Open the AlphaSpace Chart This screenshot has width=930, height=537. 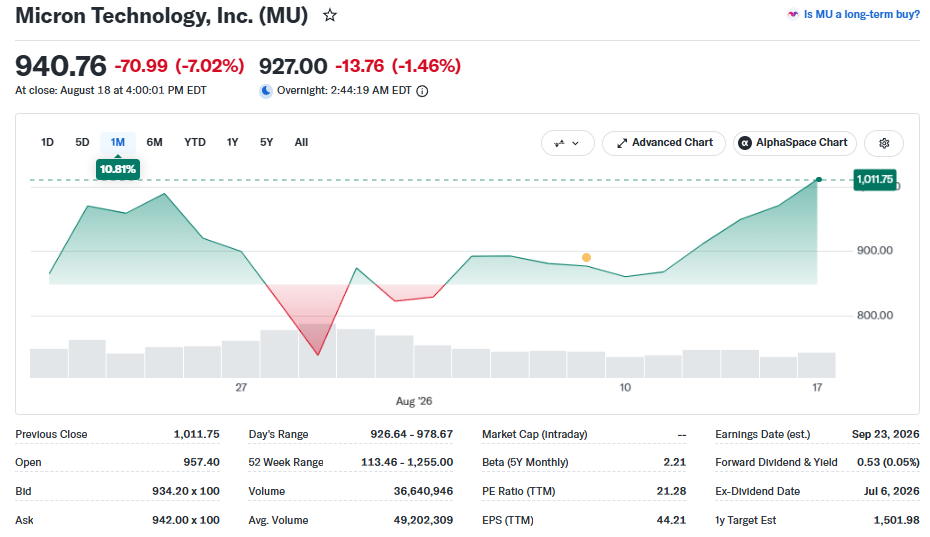click(795, 143)
